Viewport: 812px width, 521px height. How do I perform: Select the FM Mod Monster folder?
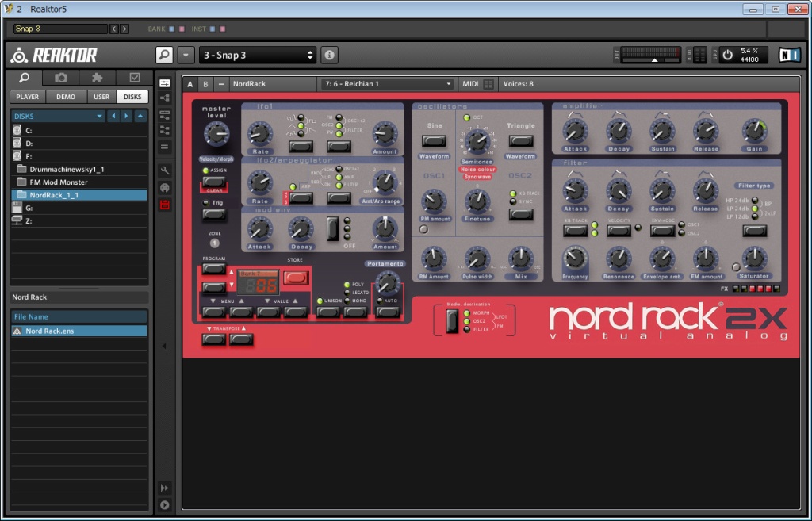79,182
